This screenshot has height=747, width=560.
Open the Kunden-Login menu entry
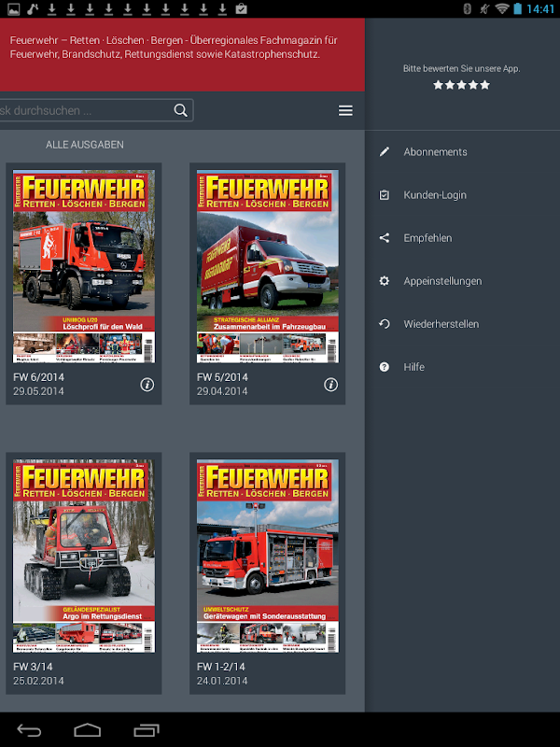point(462,195)
